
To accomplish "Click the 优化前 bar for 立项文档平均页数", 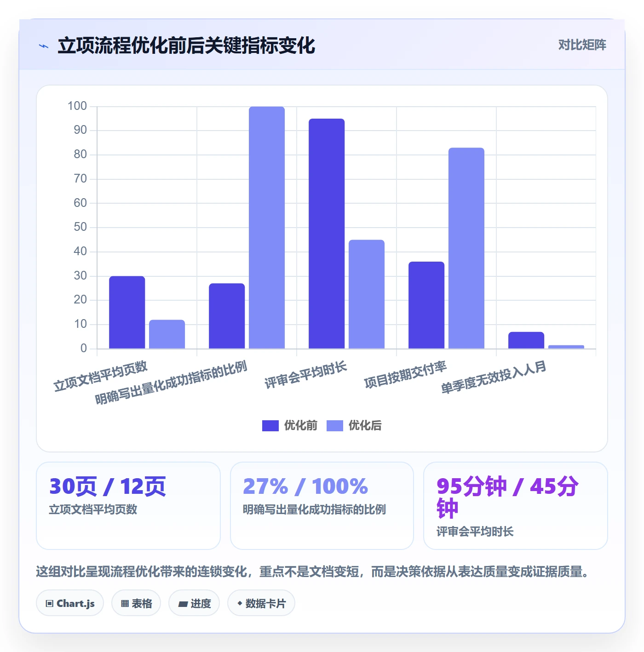I will (x=127, y=312).
